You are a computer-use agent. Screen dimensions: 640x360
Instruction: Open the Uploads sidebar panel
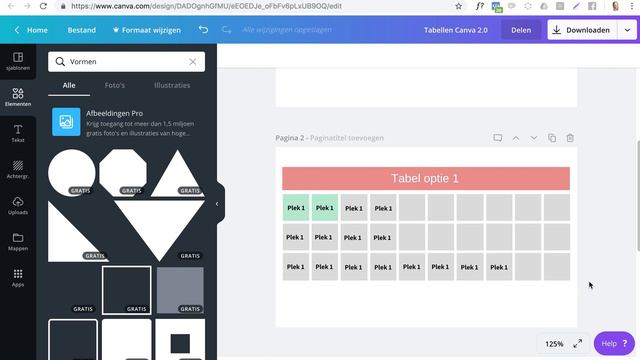[18, 205]
